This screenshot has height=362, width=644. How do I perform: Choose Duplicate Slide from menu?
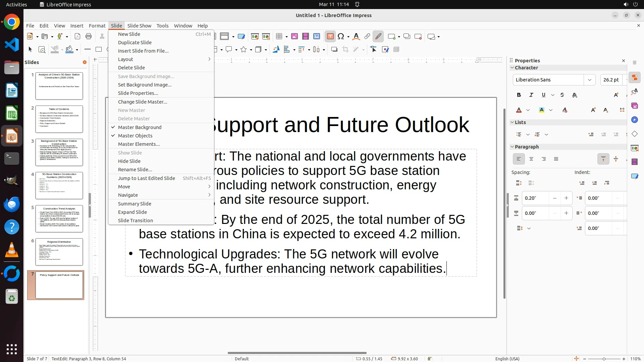pos(135,43)
